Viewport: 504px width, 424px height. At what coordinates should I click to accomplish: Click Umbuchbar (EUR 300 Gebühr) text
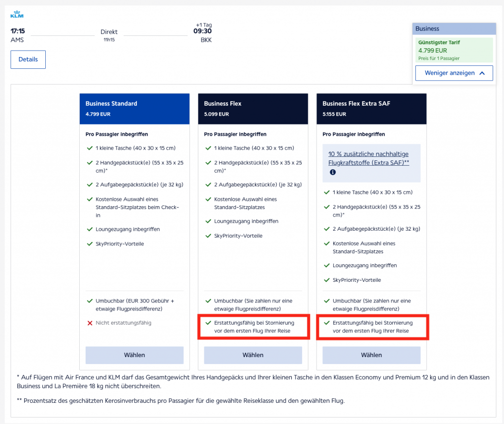pyautogui.click(x=135, y=305)
